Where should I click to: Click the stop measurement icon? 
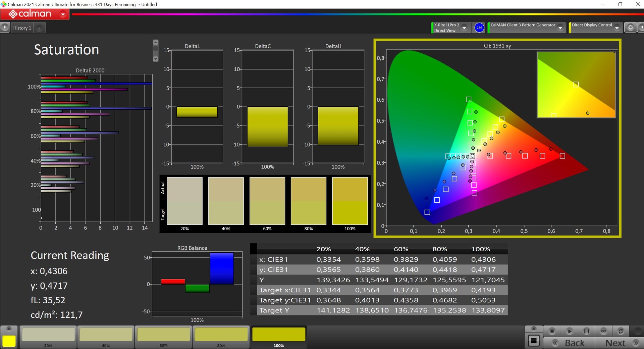(x=552, y=331)
